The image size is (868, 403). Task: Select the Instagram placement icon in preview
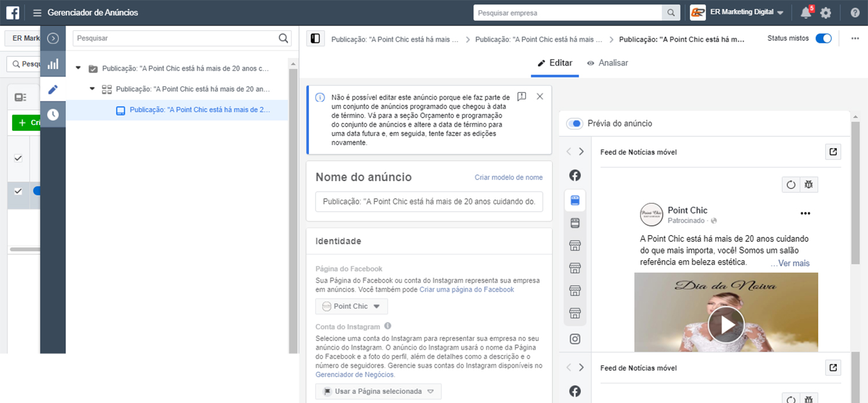[575, 339]
